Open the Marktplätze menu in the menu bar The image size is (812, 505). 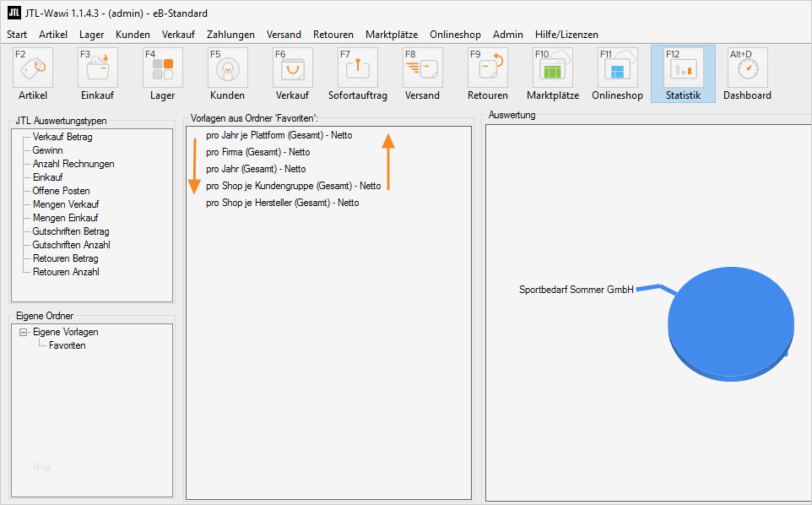coord(392,34)
